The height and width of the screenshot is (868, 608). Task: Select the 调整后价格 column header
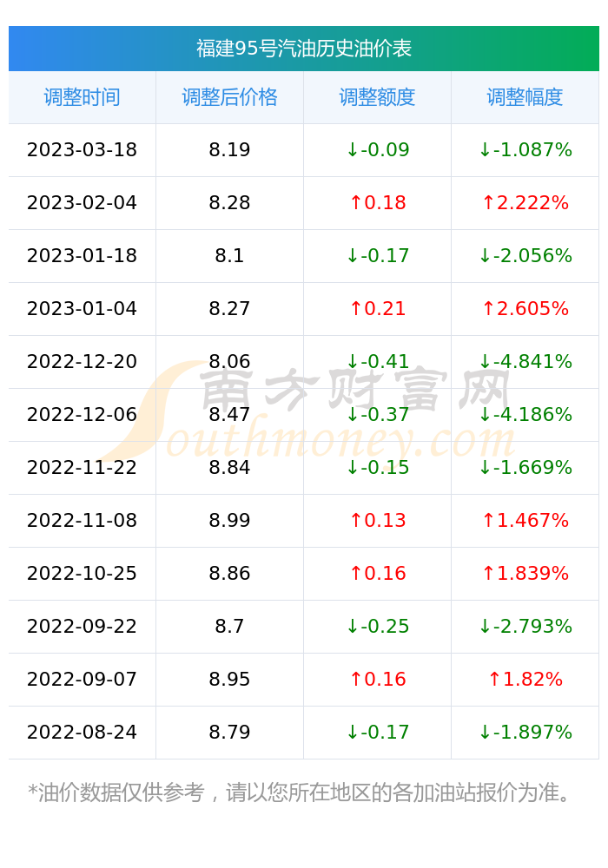tap(229, 97)
